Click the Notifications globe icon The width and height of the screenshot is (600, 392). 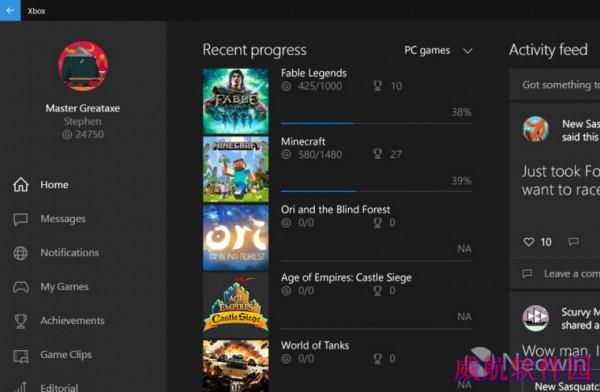point(21,253)
